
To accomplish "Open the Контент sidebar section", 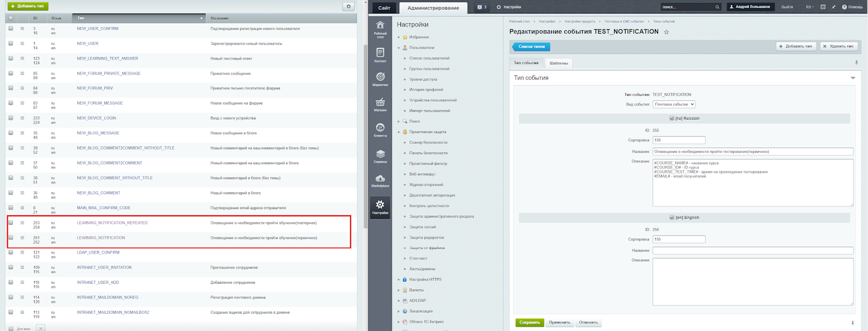I will click(380, 55).
